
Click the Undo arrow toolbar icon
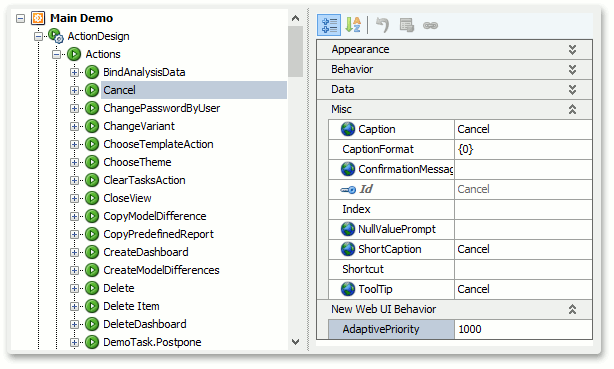(x=383, y=25)
